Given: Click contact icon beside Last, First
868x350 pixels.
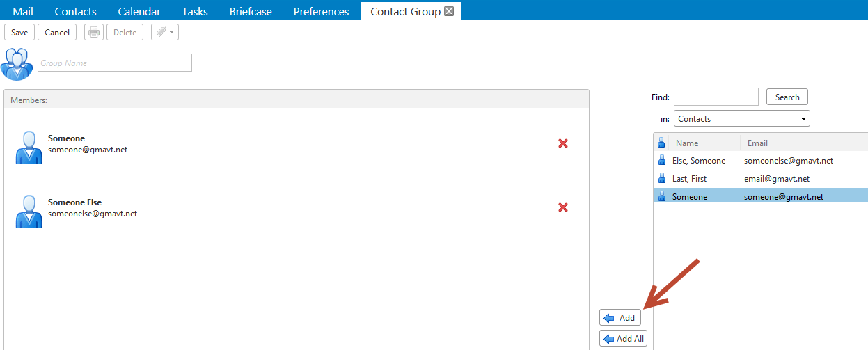Looking at the screenshot, I should pos(662,179).
